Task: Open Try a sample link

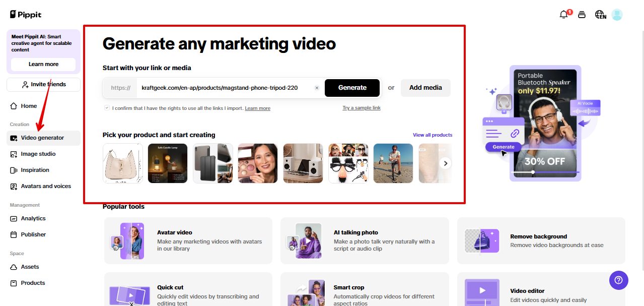Action: point(362,108)
